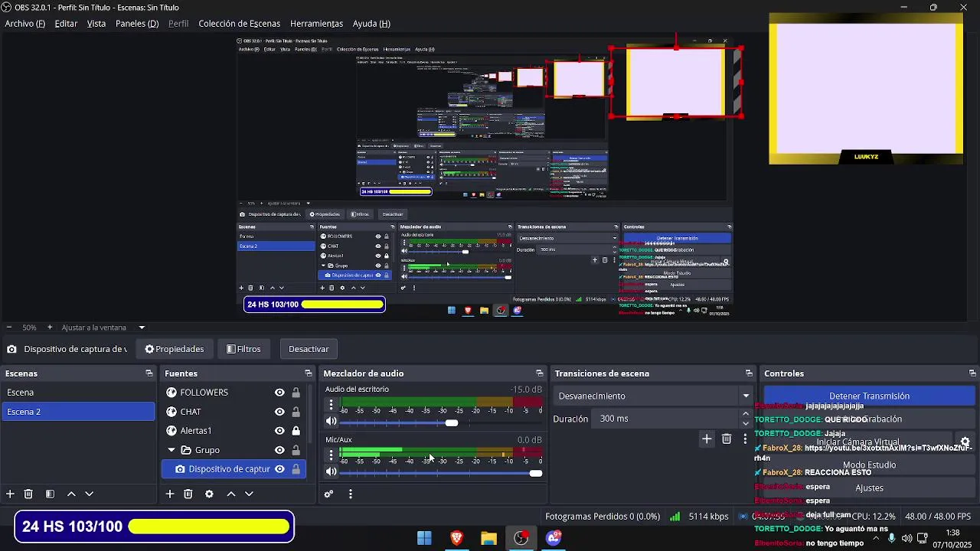The image size is (980, 551).
Task: Lock the FOLLOWERS source
Action: coord(296,393)
